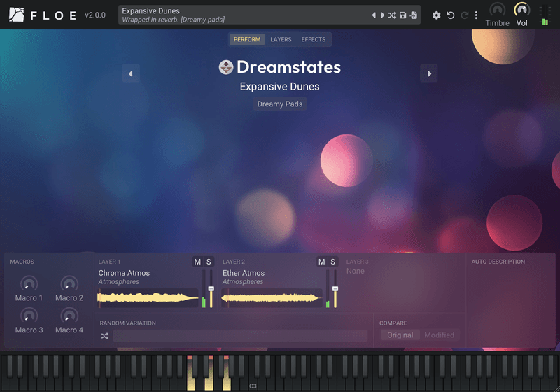Switch to the Effects tab

(x=313, y=39)
